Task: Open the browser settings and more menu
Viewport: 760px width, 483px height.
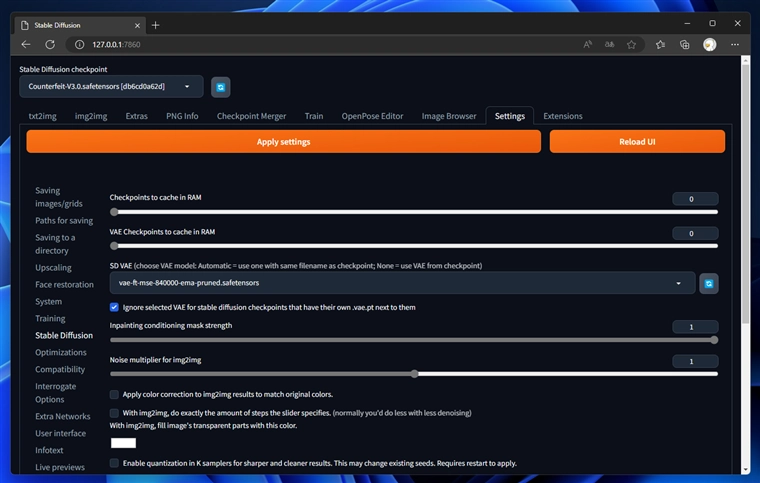Action: point(735,45)
